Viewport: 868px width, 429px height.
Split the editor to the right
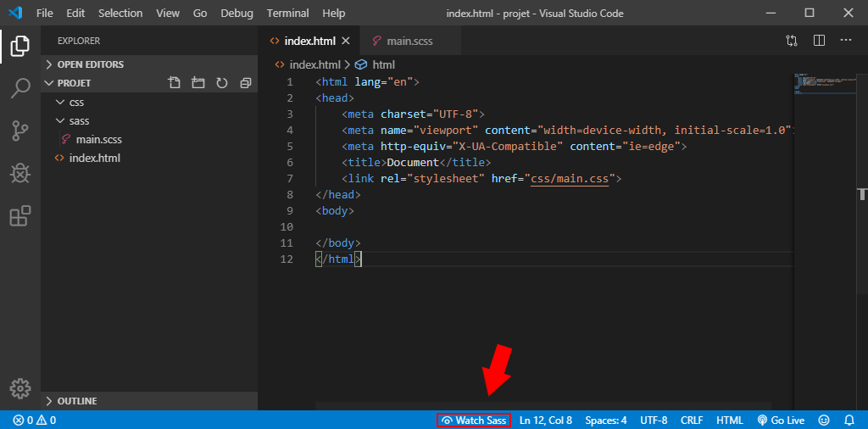pos(820,41)
